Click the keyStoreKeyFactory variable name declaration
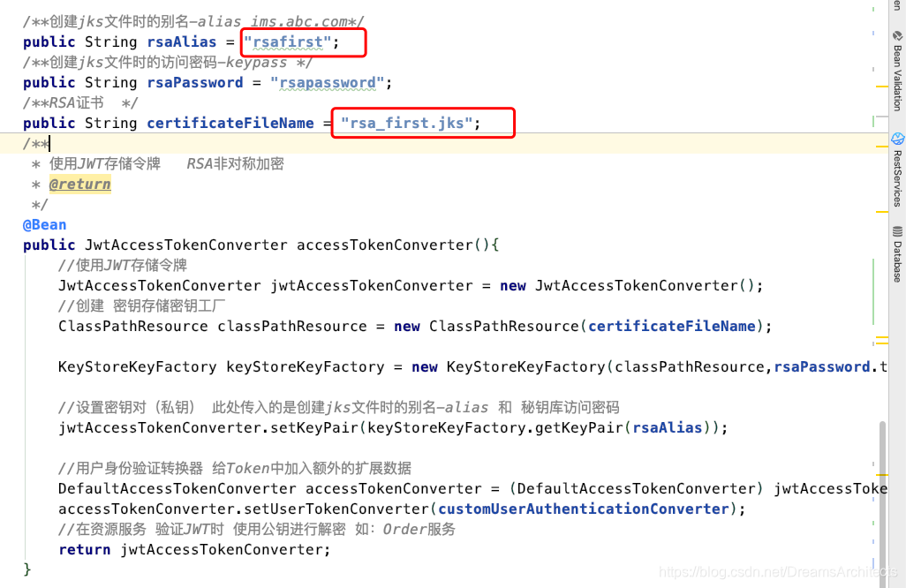 305,366
